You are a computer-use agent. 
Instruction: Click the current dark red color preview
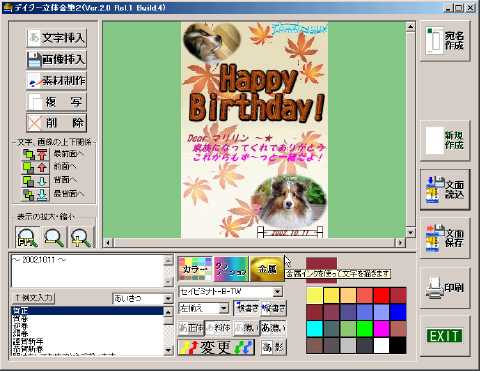coord(321,270)
